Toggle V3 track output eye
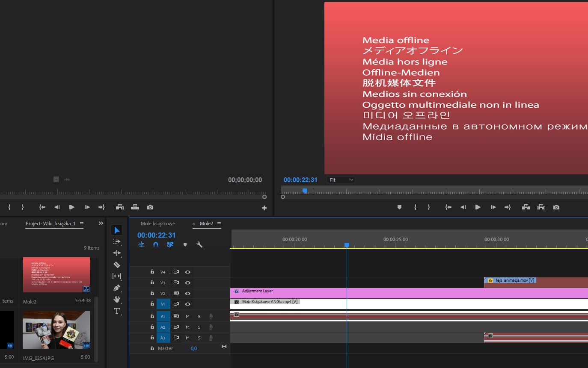This screenshot has width=588, height=368. coord(187,283)
